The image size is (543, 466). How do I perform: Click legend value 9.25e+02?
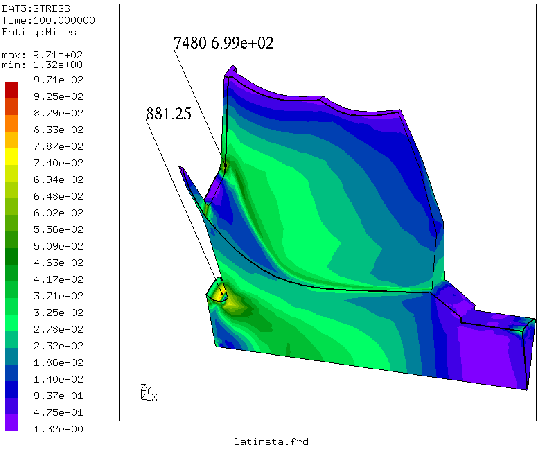click(x=58, y=96)
